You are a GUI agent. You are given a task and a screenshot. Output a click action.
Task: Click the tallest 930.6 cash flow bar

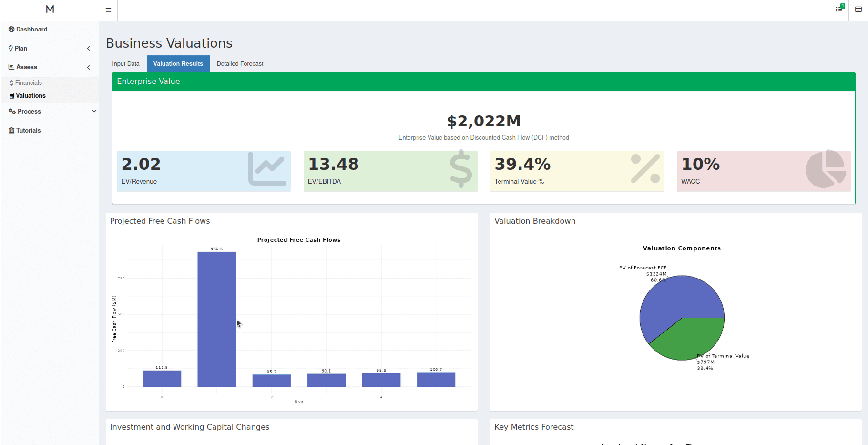tap(216, 320)
